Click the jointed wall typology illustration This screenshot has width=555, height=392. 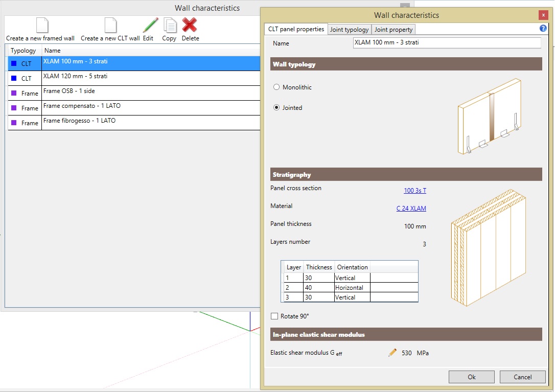pyautogui.click(x=490, y=116)
